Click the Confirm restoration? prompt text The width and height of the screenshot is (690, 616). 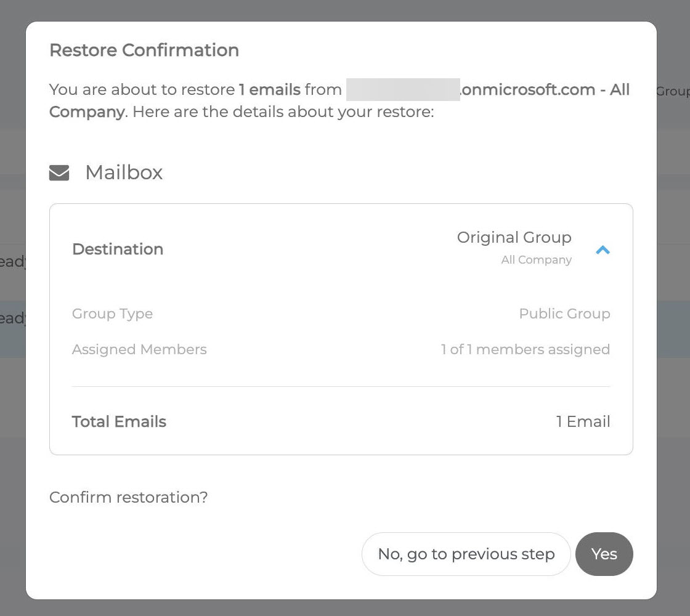[x=128, y=497]
